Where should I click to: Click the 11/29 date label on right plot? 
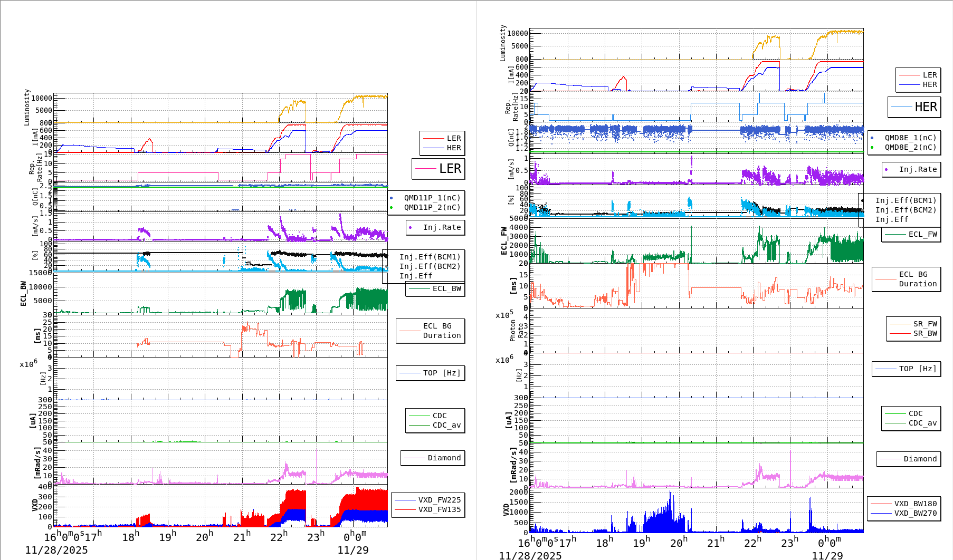(827, 555)
